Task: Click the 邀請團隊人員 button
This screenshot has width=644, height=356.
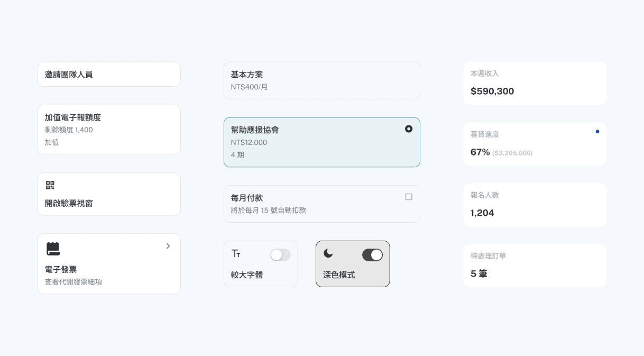Action: (x=109, y=74)
